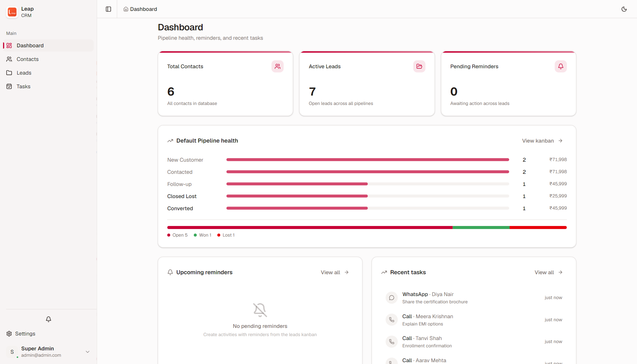Open notifications with the sidebar bell icon
The height and width of the screenshot is (364, 637).
(x=49, y=319)
